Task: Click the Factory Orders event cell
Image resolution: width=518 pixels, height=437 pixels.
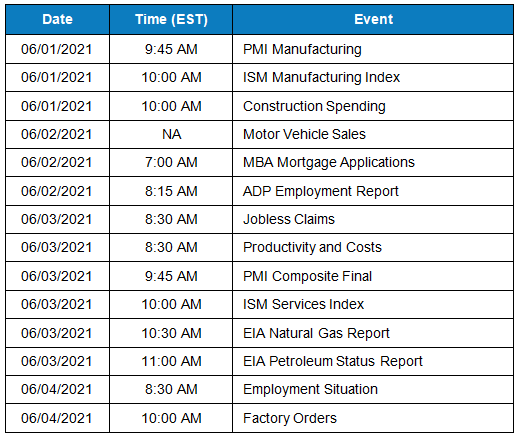Action: [373, 418]
